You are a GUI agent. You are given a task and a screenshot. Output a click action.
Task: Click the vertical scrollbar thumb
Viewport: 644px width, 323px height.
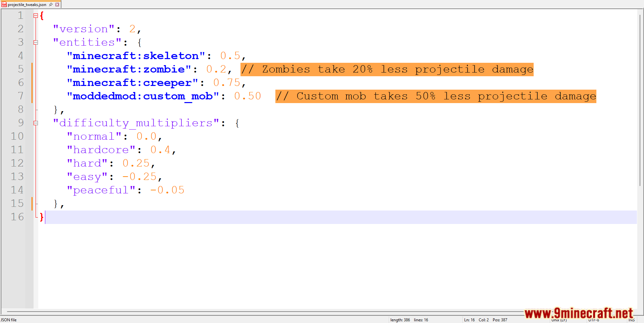click(640, 101)
